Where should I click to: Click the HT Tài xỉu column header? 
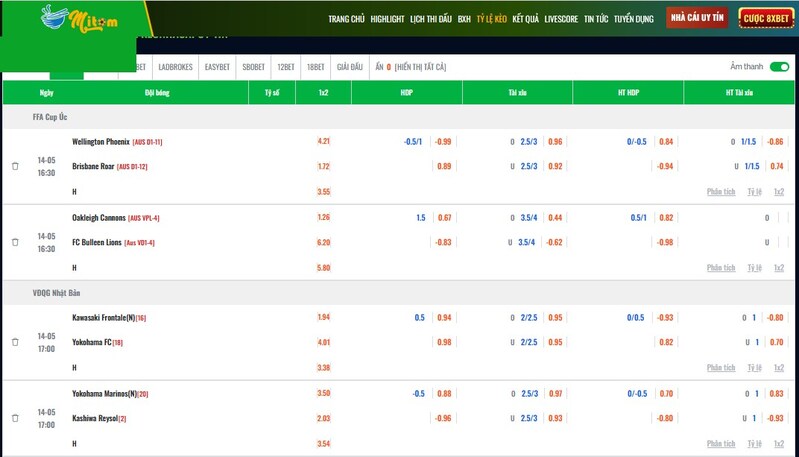739,92
